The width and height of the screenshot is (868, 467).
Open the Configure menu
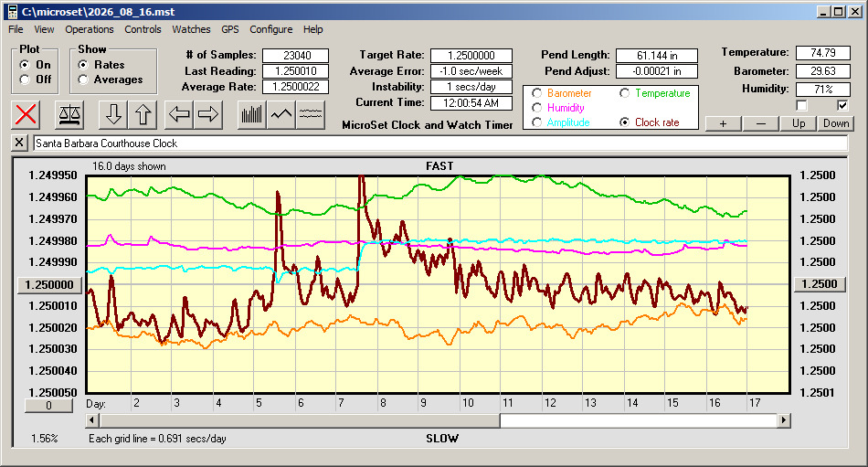pyautogui.click(x=270, y=29)
